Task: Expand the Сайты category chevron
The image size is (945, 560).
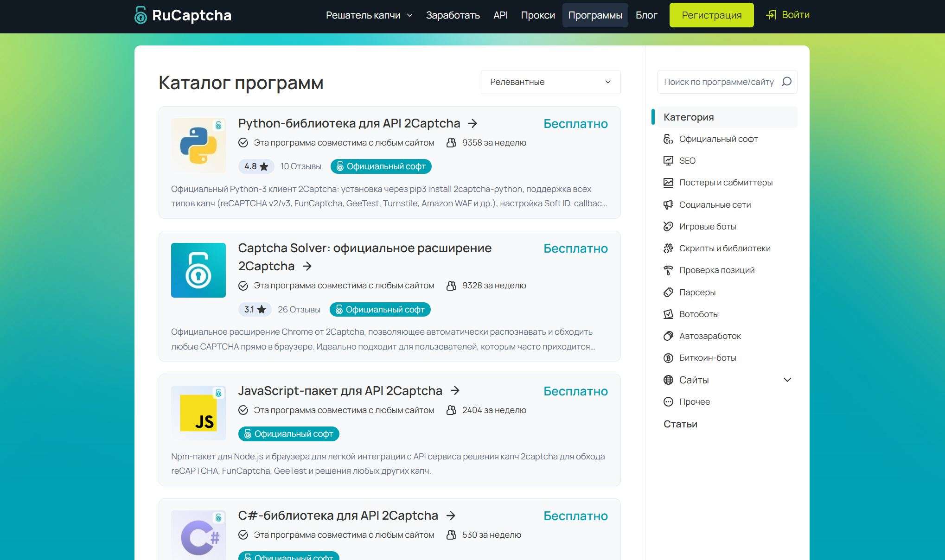Action: click(787, 380)
